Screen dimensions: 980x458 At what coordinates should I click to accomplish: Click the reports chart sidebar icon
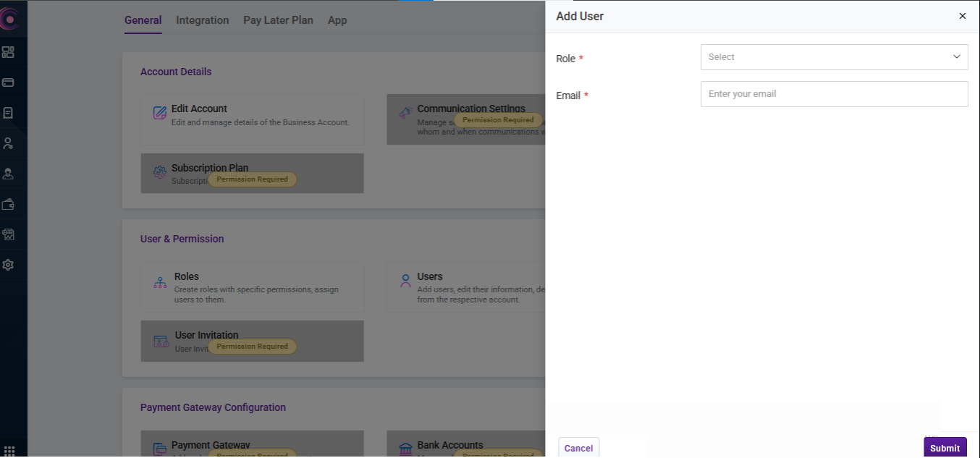8,234
